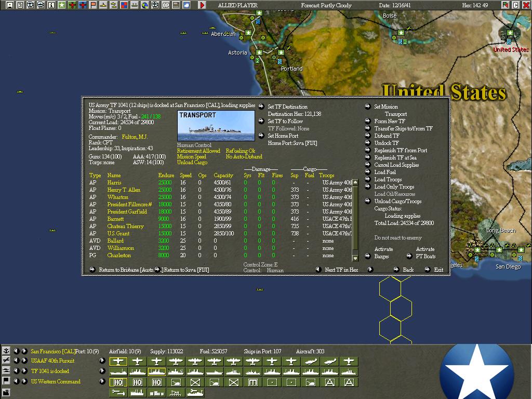The image size is (532, 399).
Task: Click the save game disk icon
Action: 10,5
